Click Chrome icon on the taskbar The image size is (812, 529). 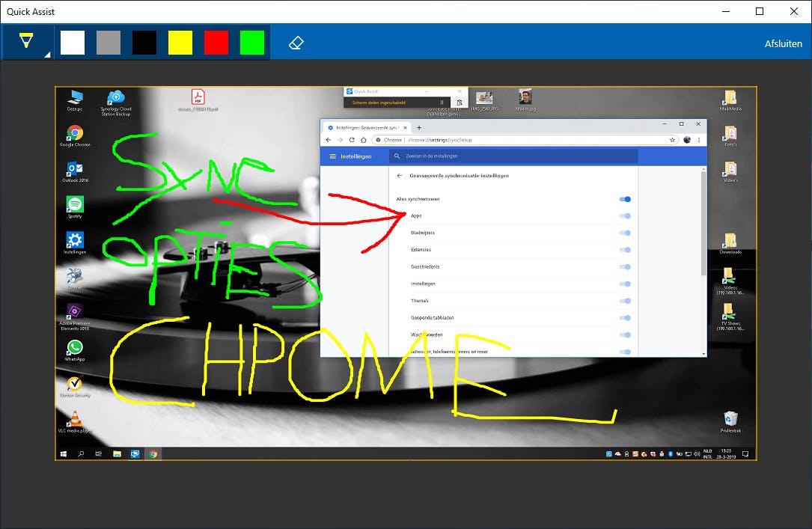(153, 454)
